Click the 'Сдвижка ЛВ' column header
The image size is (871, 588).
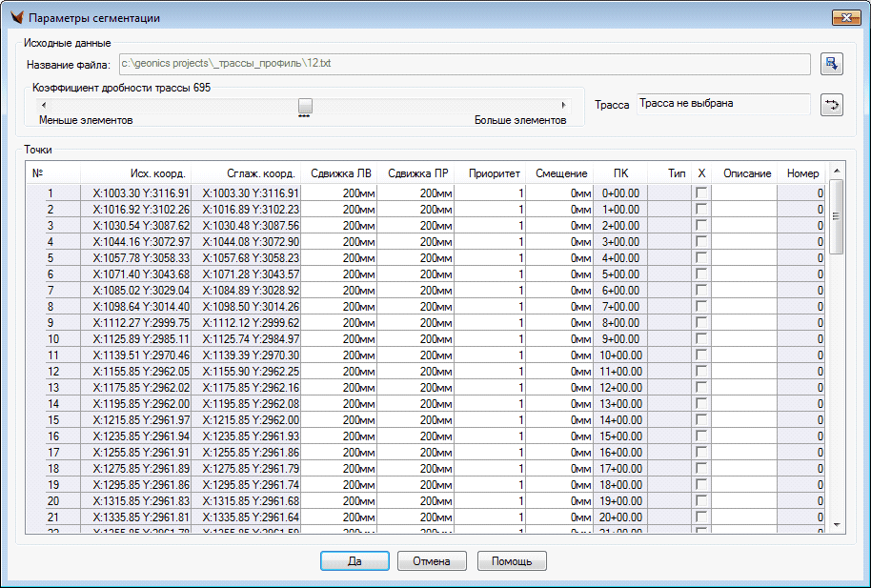pyautogui.click(x=341, y=173)
